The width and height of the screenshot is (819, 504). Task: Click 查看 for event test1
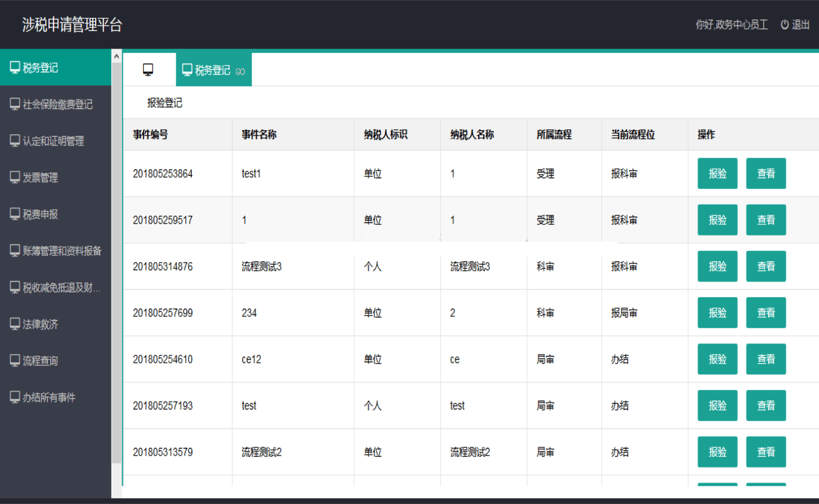click(765, 173)
